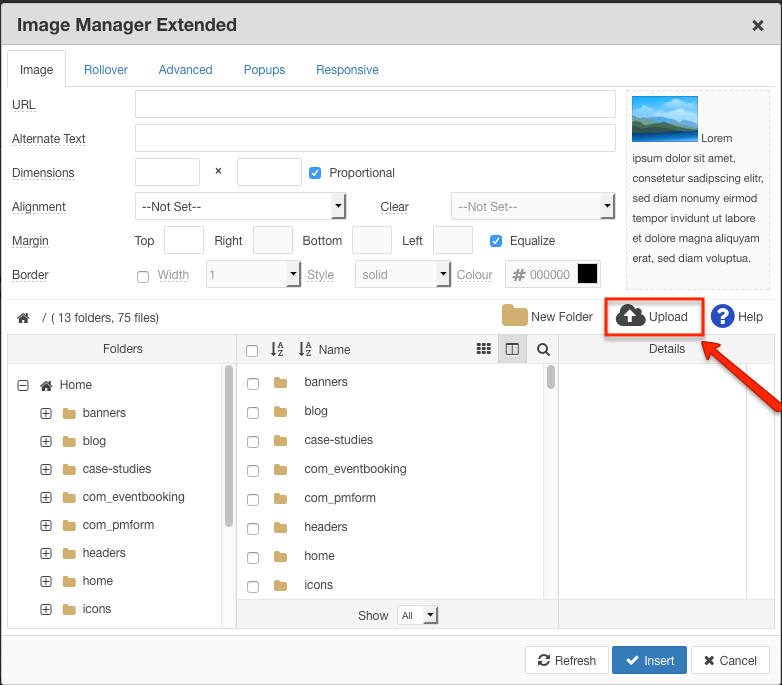Expand the banners folder in tree
782x685 pixels.
[46, 413]
